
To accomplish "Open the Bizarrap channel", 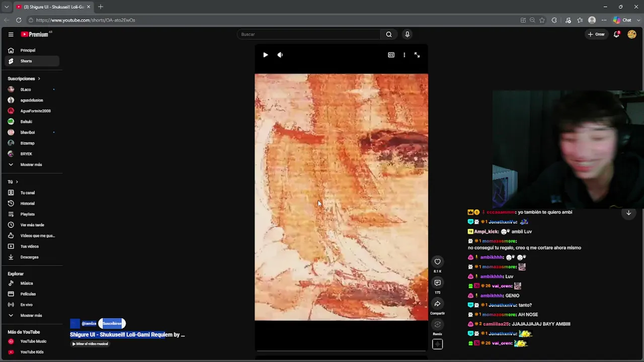I will coord(32,143).
